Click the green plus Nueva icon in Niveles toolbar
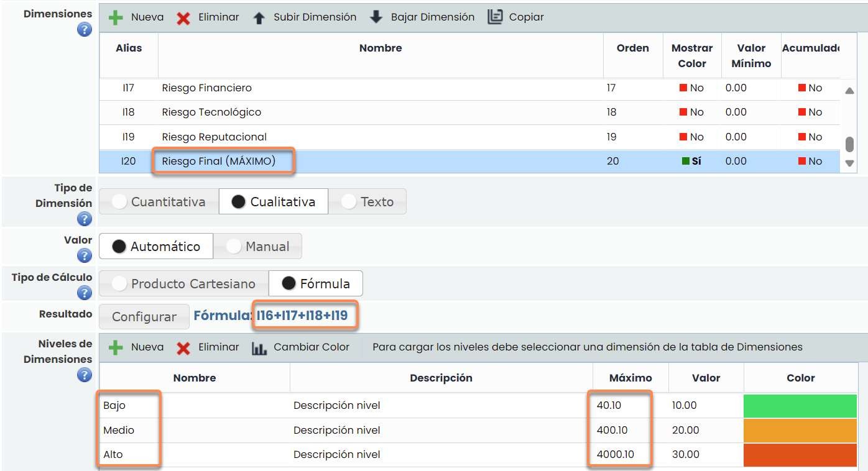This screenshot has height=471, width=868. 116,348
